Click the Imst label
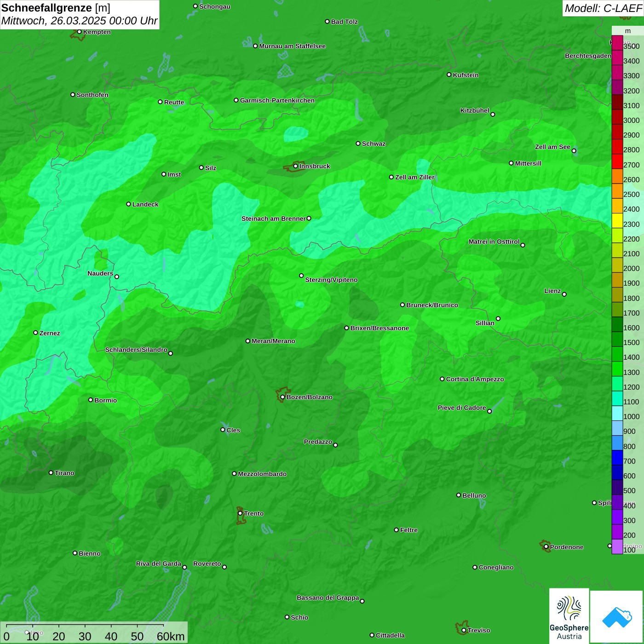 coord(174,174)
